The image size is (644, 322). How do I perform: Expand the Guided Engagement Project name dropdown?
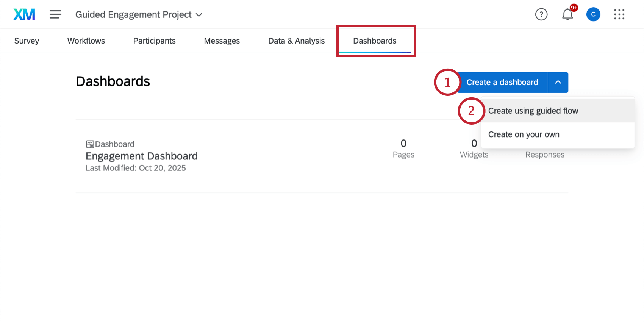pos(200,15)
